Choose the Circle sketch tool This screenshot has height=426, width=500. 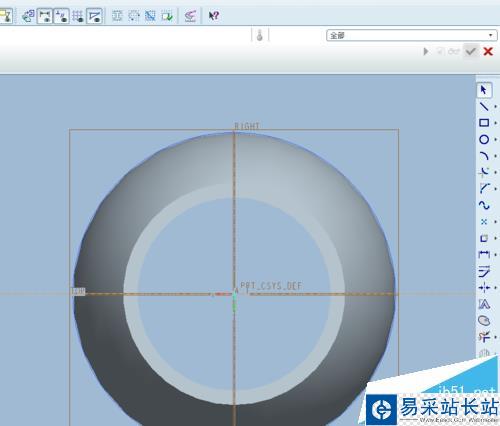[484, 139]
